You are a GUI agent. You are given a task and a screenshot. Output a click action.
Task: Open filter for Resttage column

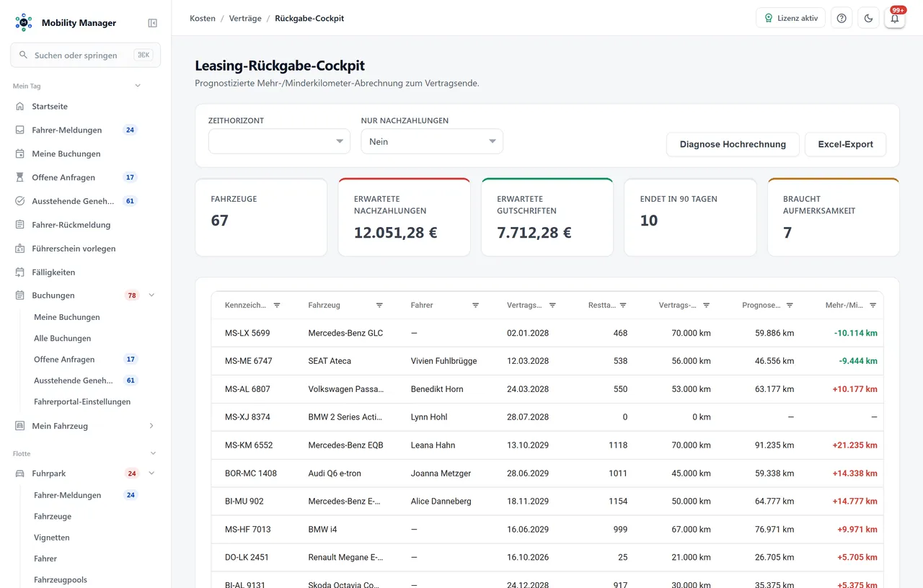(623, 306)
